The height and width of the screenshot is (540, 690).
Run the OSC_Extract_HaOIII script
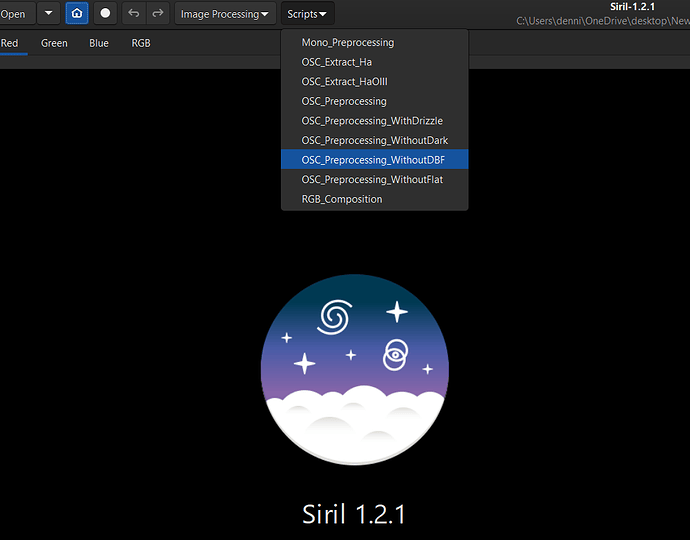pyautogui.click(x=374, y=81)
